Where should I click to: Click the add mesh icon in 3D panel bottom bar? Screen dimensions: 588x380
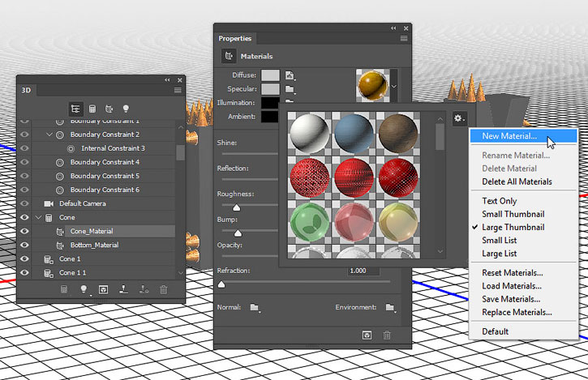(64, 289)
